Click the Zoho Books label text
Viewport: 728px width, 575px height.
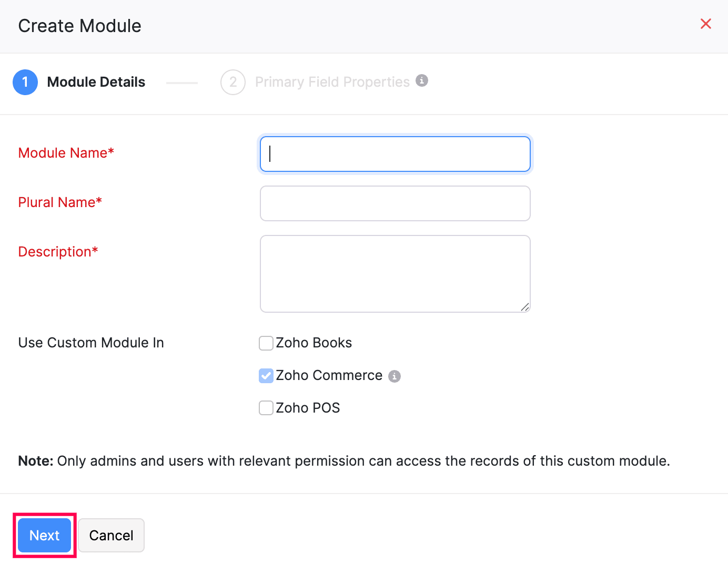click(x=314, y=343)
